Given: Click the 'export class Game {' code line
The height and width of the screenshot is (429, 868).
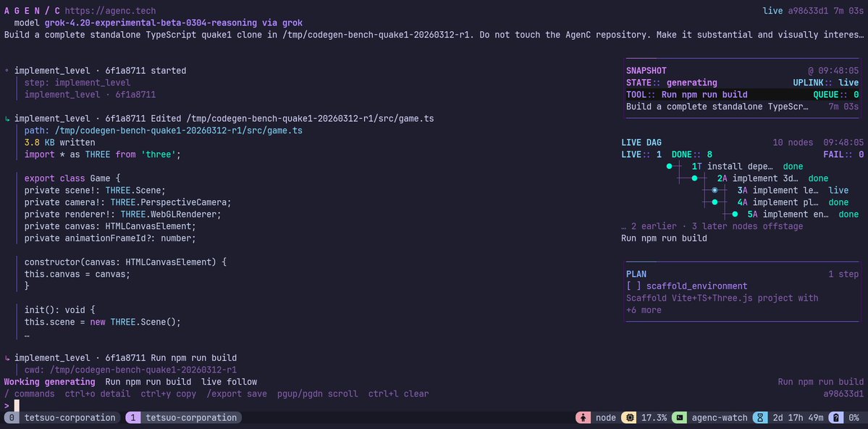Looking at the screenshot, I should [72, 178].
